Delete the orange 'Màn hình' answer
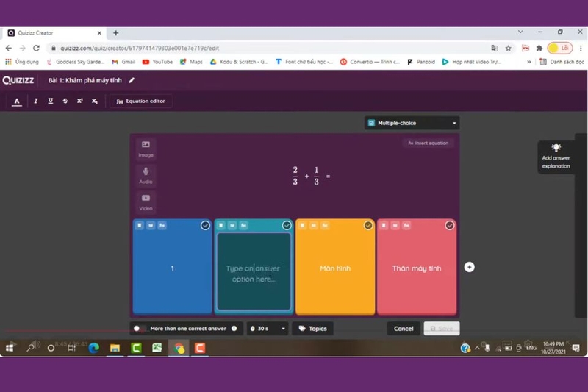This screenshot has height=392, width=588. coord(302,225)
